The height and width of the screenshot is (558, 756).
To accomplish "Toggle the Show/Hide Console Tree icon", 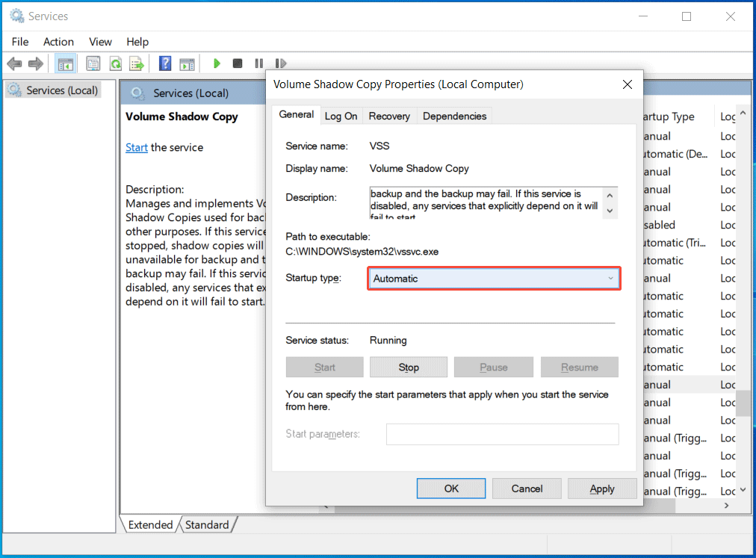I will coord(65,63).
